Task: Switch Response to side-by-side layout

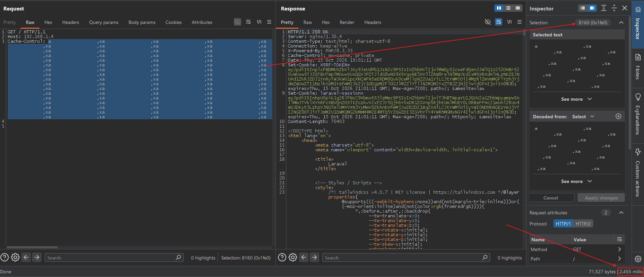Action: [x=499, y=8]
